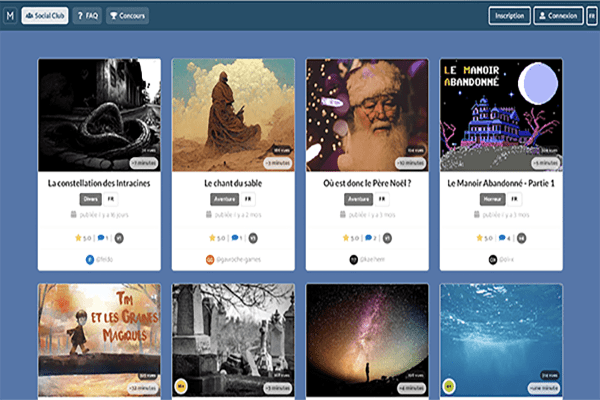The width and height of the screenshot is (600, 400).
Task: Click title Où est donc le Père Noël ?
Action: 367,183
